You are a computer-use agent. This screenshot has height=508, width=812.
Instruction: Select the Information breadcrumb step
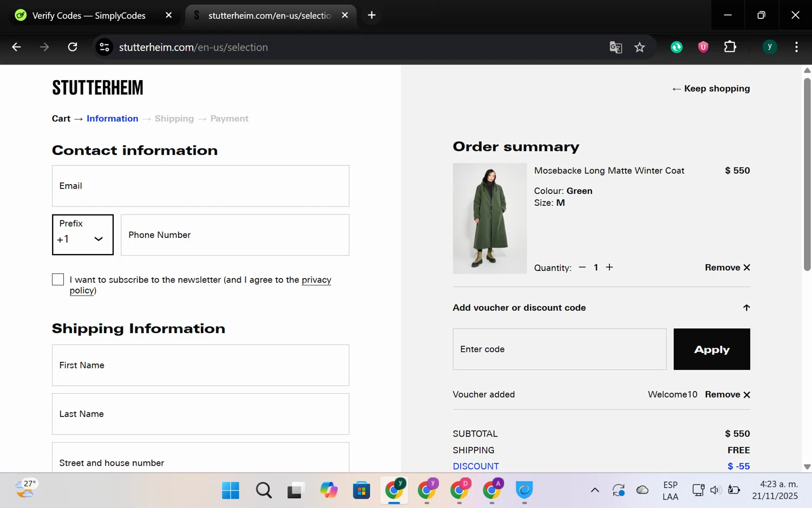tap(113, 119)
